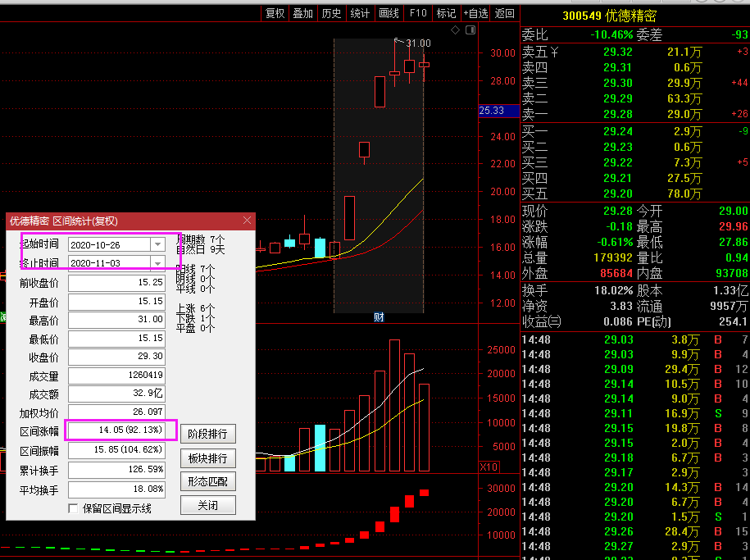
Task: Click the 300549 优德精密 stock title
Action: point(609,16)
